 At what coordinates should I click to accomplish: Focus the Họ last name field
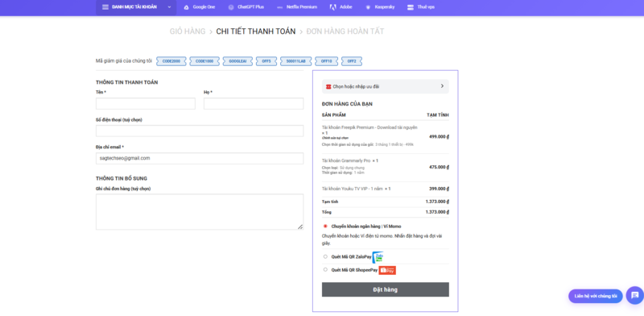pos(254,104)
